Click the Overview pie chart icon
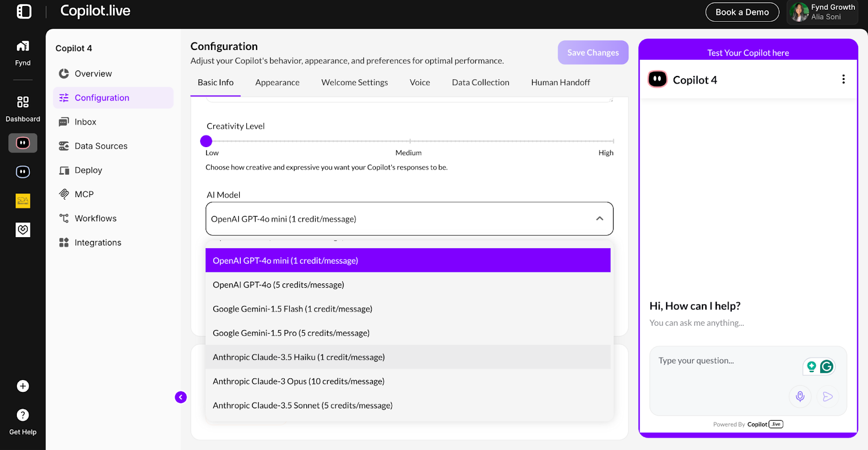The height and width of the screenshot is (450, 868). coord(64,73)
